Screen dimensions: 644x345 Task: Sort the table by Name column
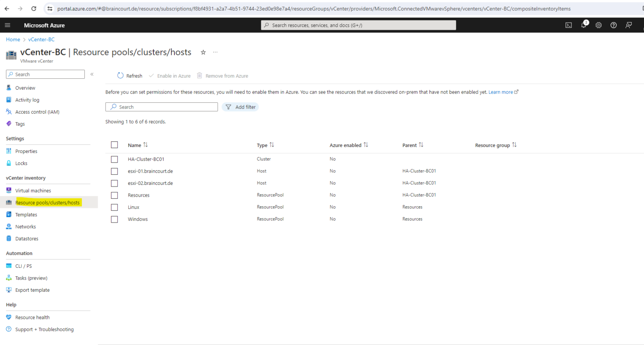click(x=137, y=145)
